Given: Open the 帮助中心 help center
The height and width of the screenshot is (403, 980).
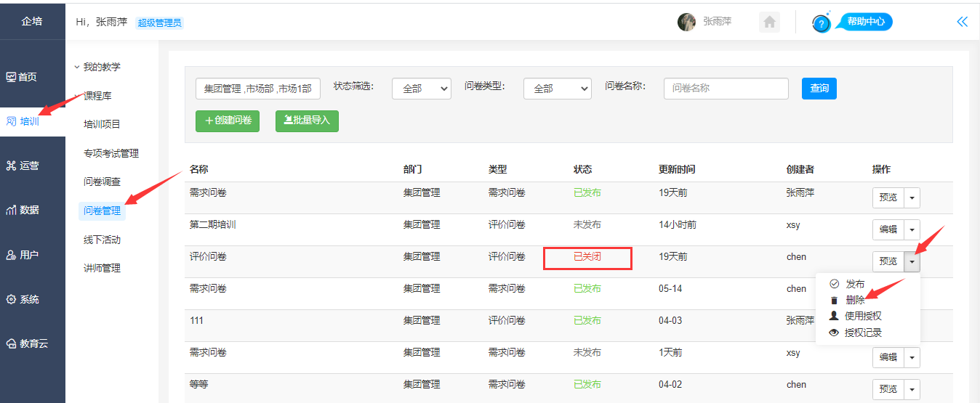Looking at the screenshot, I should click(865, 22).
